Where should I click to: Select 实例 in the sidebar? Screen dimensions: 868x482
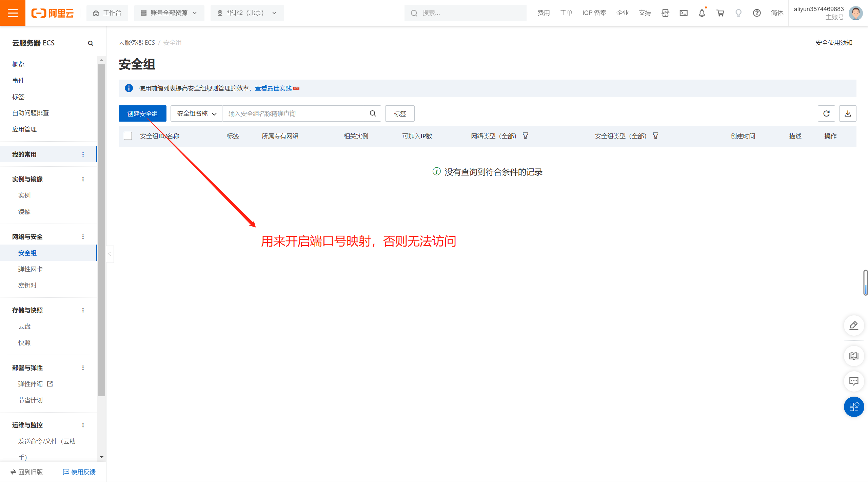click(24, 195)
